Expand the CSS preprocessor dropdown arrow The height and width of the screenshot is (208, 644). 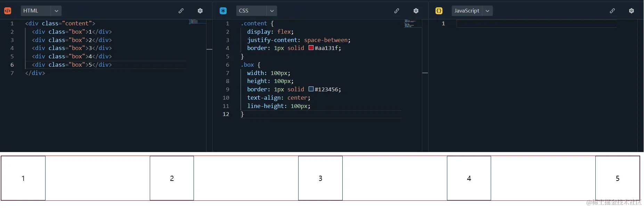click(x=272, y=11)
